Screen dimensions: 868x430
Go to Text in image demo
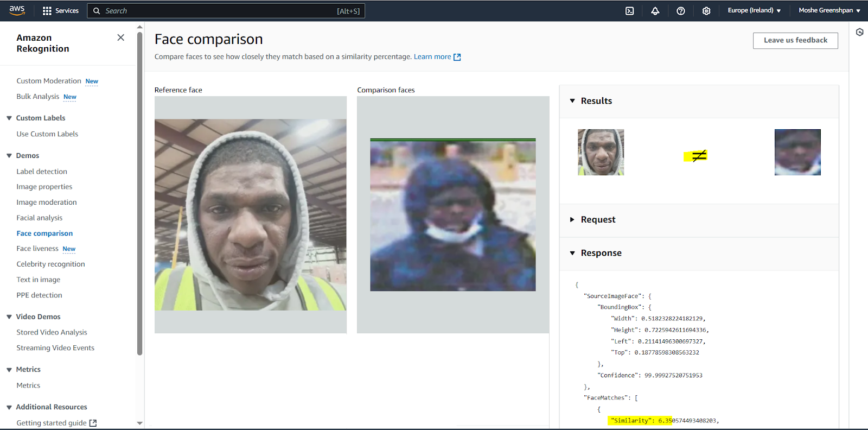pos(39,280)
